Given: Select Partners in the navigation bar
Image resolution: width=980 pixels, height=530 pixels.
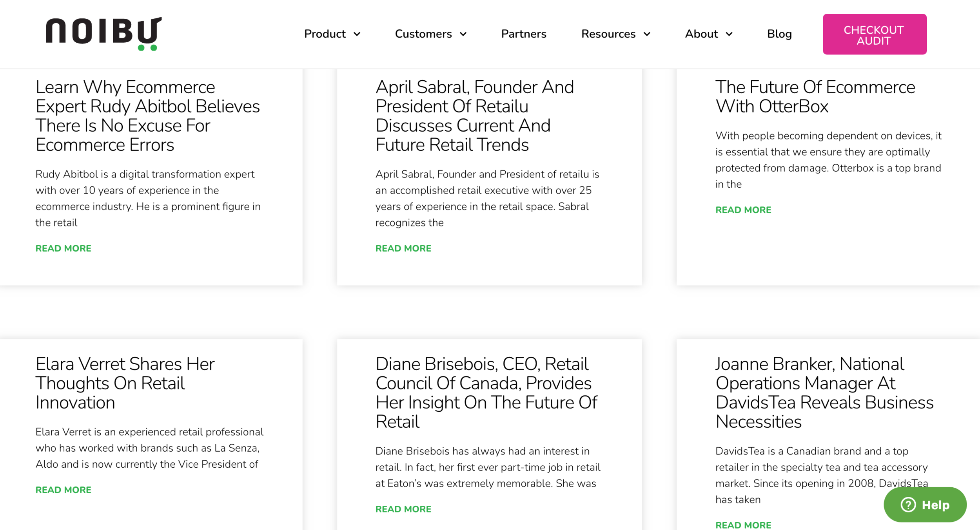Looking at the screenshot, I should [524, 34].
